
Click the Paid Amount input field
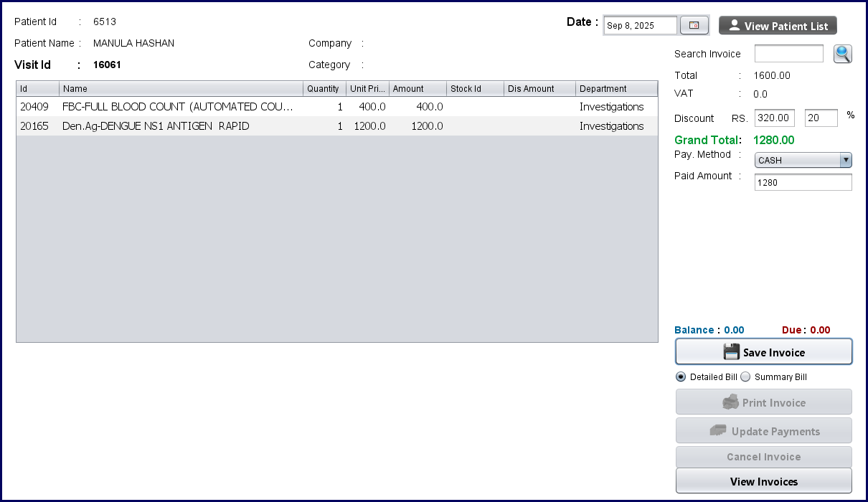click(x=803, y=182)
